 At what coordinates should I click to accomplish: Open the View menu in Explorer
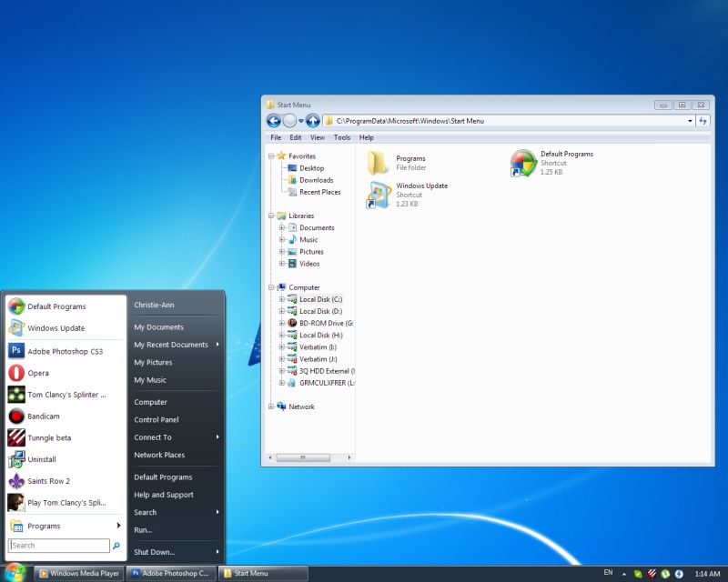click(x=317, y=137)
